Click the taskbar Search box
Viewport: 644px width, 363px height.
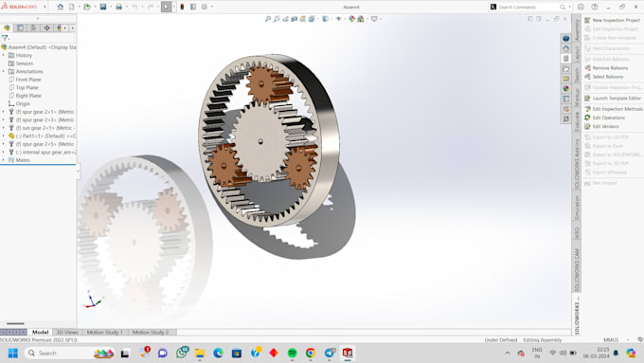(x=70, y=354)
